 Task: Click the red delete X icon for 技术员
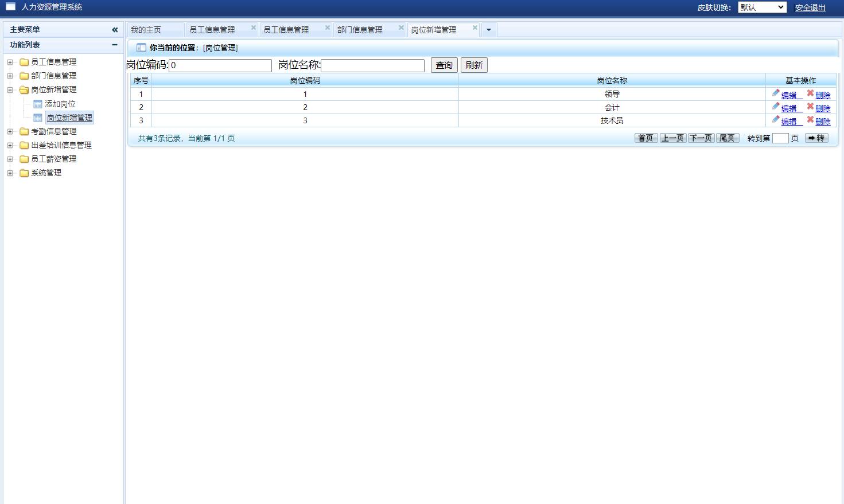coord(810,119)
